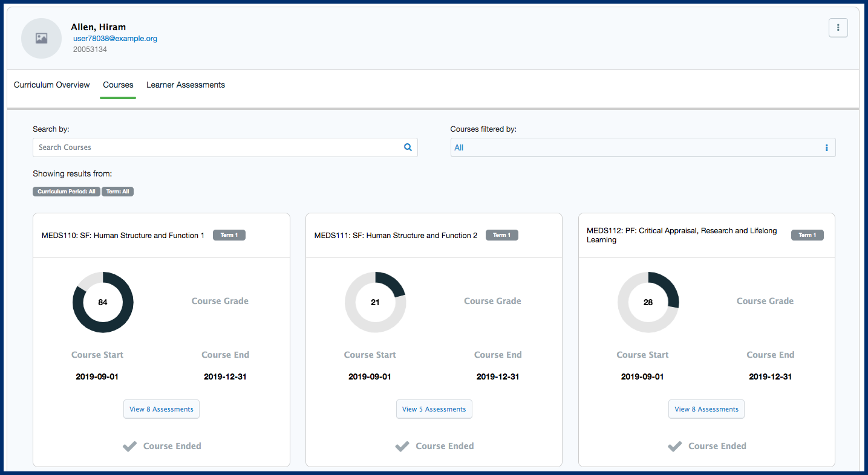Click the Term 1 badge on MEDS110

tap(229, 235)
